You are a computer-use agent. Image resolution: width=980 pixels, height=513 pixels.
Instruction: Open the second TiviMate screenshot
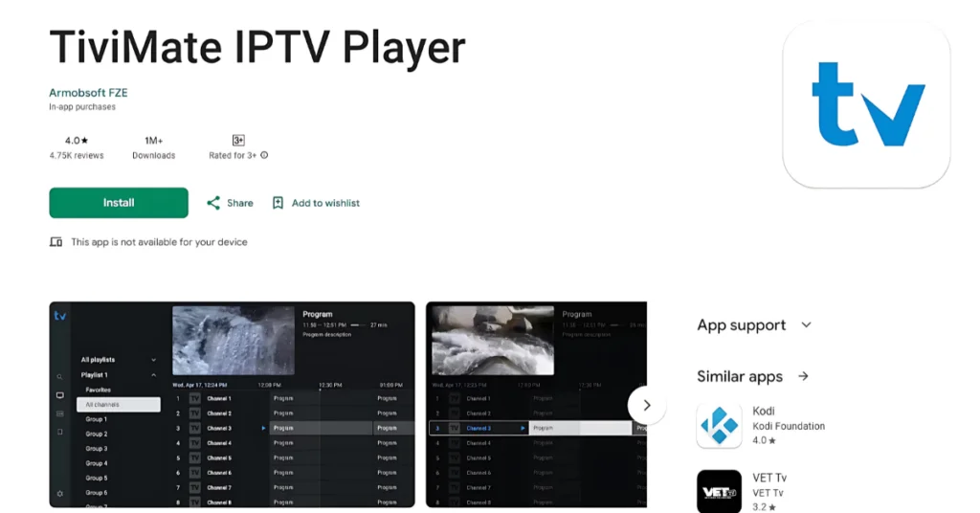click(536, 405)
